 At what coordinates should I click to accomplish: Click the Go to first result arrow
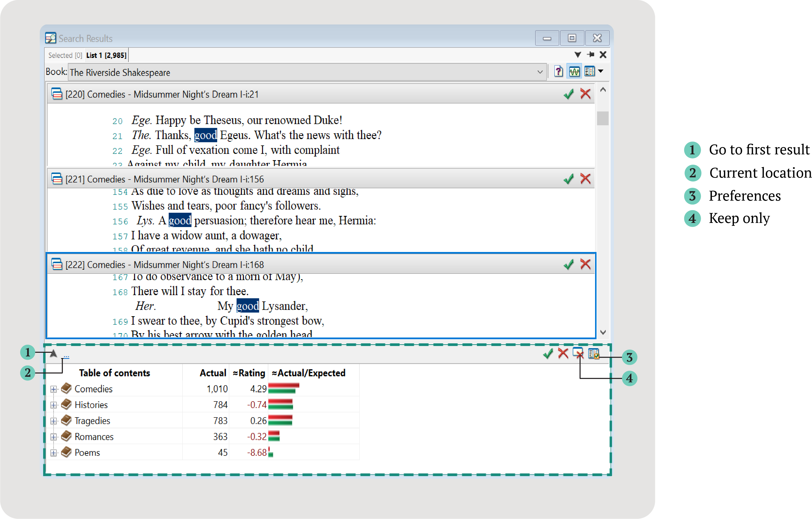pos(53,354)
